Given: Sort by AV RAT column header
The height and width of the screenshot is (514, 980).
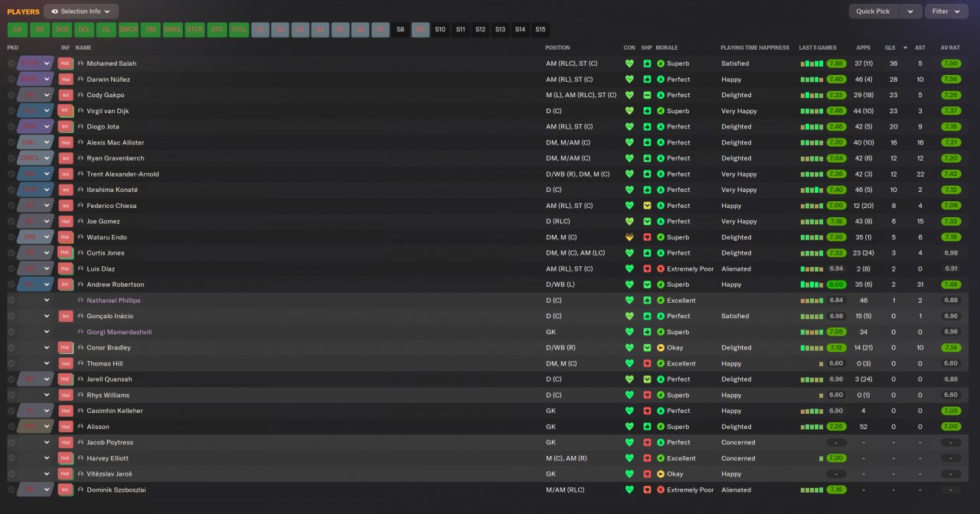Looking at the screenshot, I should (949, 47).
